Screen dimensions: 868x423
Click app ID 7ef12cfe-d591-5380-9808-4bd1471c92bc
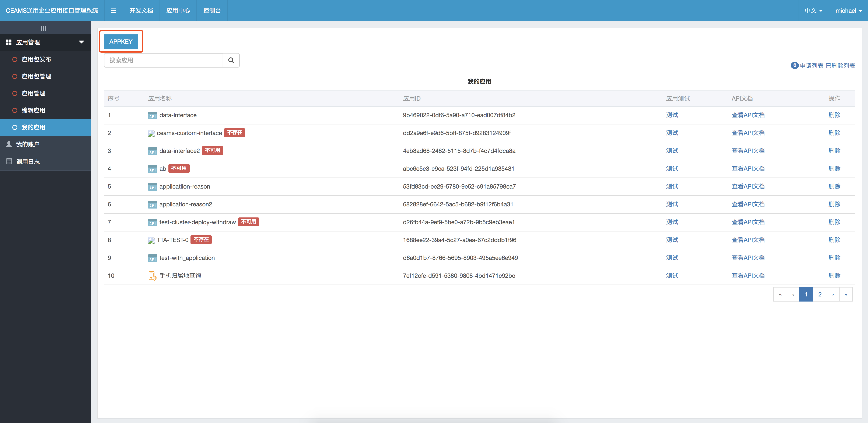[x=459, y=276]
